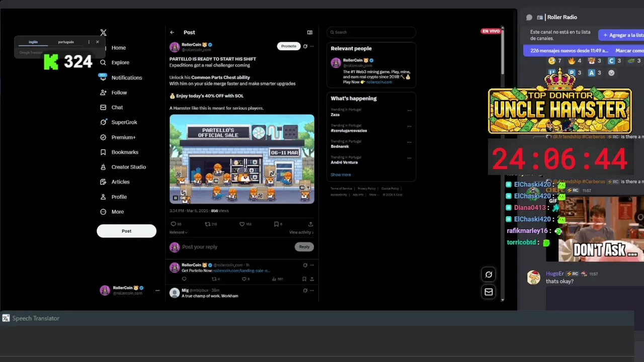Go back using the arrow beside Post
Screen dimensions: 644x362
click(172, 32)
